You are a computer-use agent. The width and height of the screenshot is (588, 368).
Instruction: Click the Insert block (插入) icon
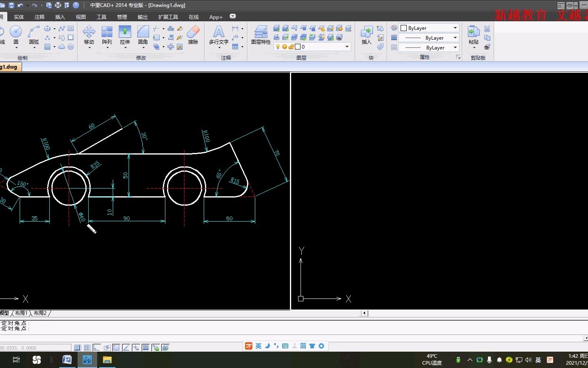coord(366,32)
